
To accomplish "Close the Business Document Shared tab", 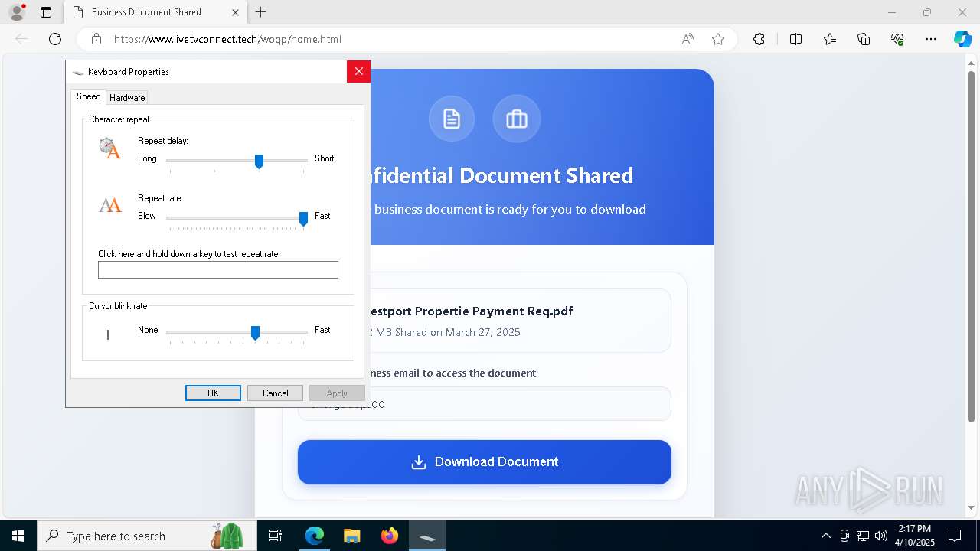I will (235, 12).
